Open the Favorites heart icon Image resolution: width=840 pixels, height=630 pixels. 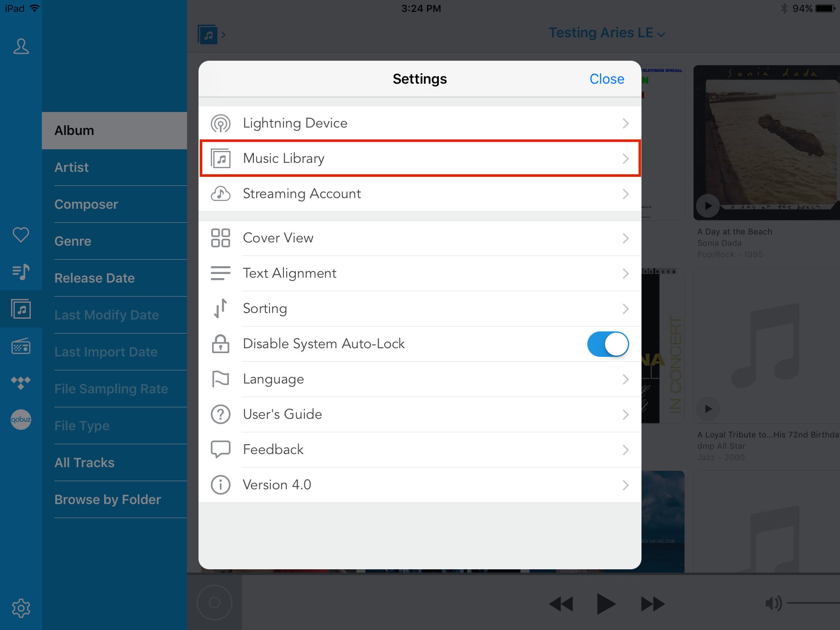[20, 234]
